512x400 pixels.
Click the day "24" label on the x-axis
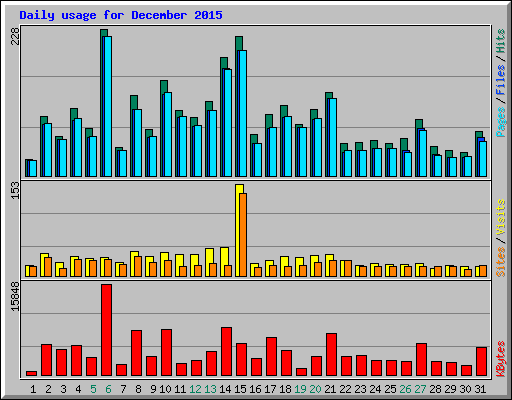coord(375,389)
